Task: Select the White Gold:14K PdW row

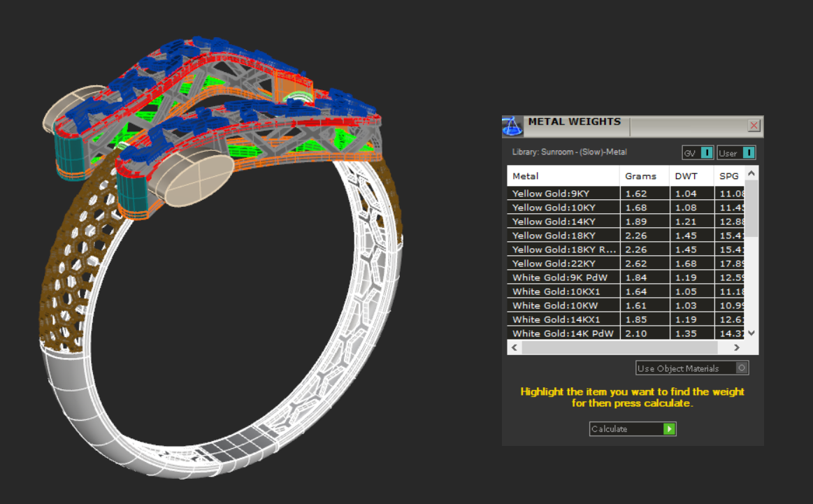Action: point(563,333)
